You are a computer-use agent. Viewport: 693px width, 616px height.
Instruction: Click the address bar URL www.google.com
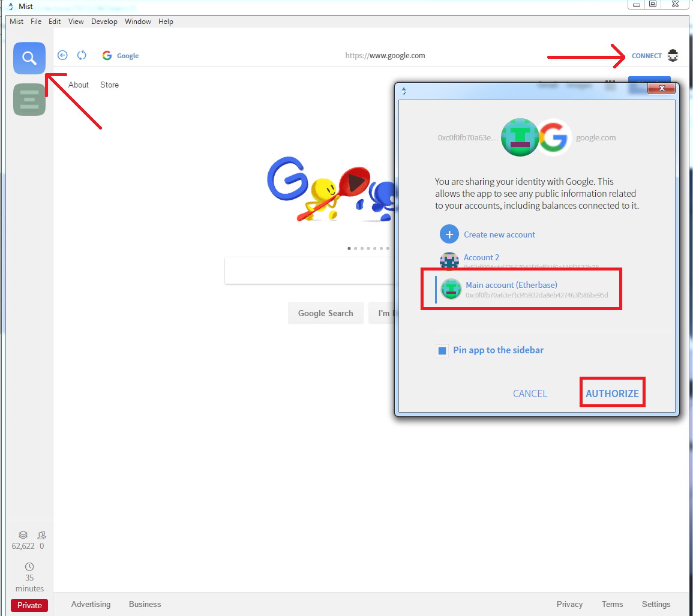385,55
